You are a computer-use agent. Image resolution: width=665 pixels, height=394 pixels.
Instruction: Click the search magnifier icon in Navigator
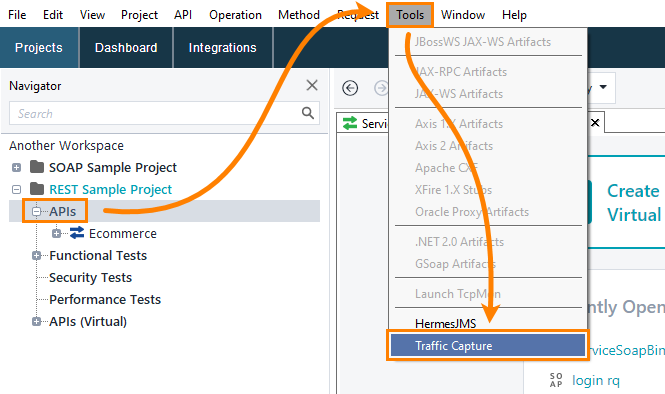[308, 113]
